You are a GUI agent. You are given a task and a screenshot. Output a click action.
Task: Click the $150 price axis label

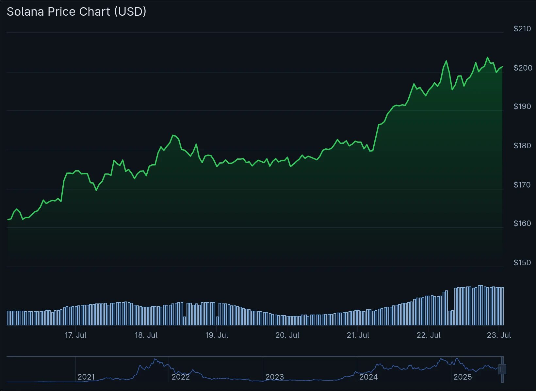click(x=522, y=263)
